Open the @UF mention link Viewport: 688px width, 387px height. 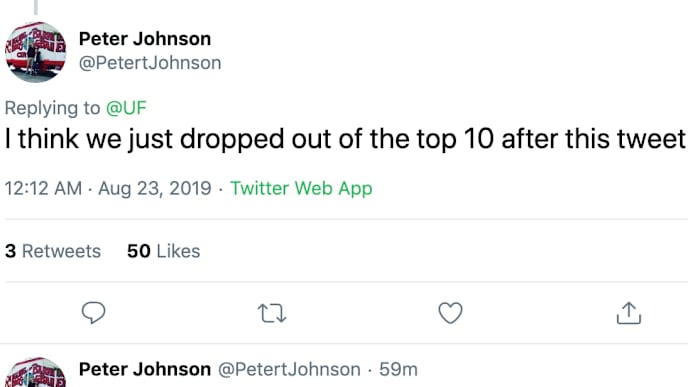click(x=126, y=108)
